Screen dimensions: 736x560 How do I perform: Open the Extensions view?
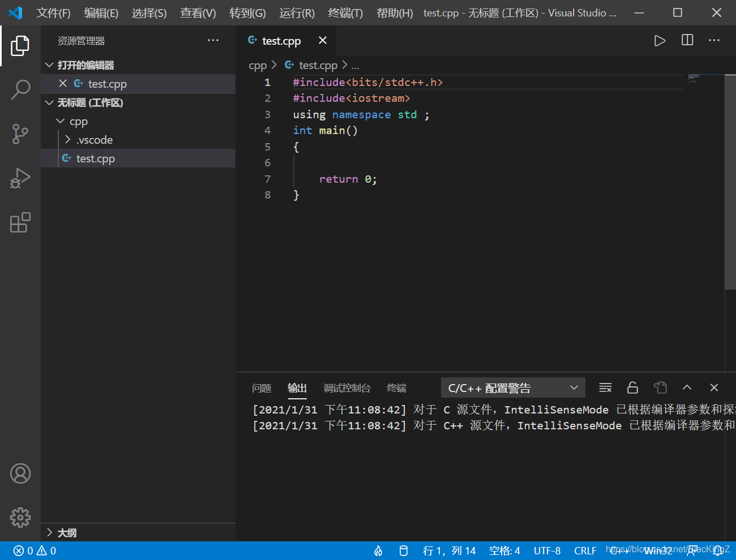coord(20,222)
